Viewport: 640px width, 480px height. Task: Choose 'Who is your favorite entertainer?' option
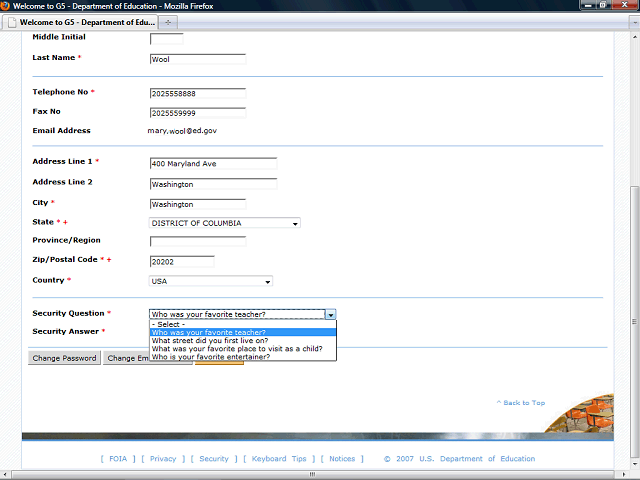[243, 357]
